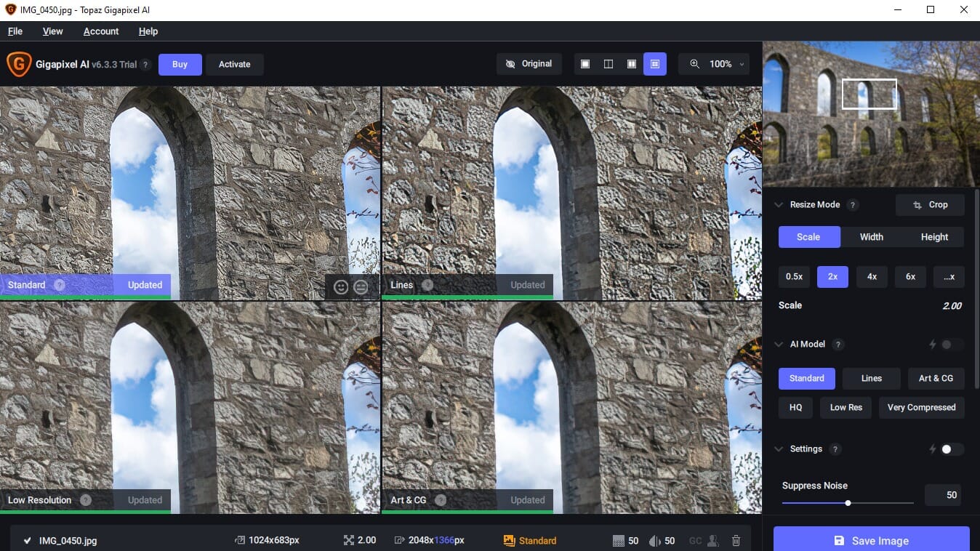The height and width of the screenshot is (551, 980).
Task: Click the four-panel comparison view icon
Action: [654, 64]
